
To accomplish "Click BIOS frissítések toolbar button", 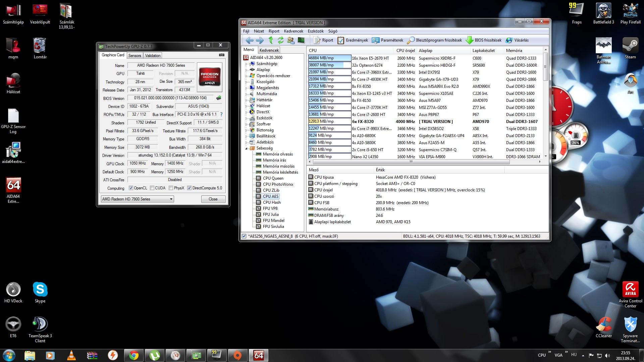I will point(483,40).
